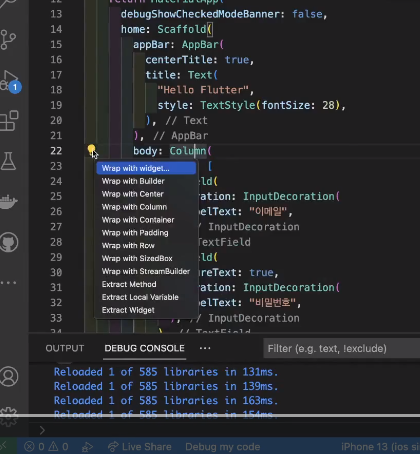
Task: Switch to the OUTPUT tab
Action: [65, 348]
